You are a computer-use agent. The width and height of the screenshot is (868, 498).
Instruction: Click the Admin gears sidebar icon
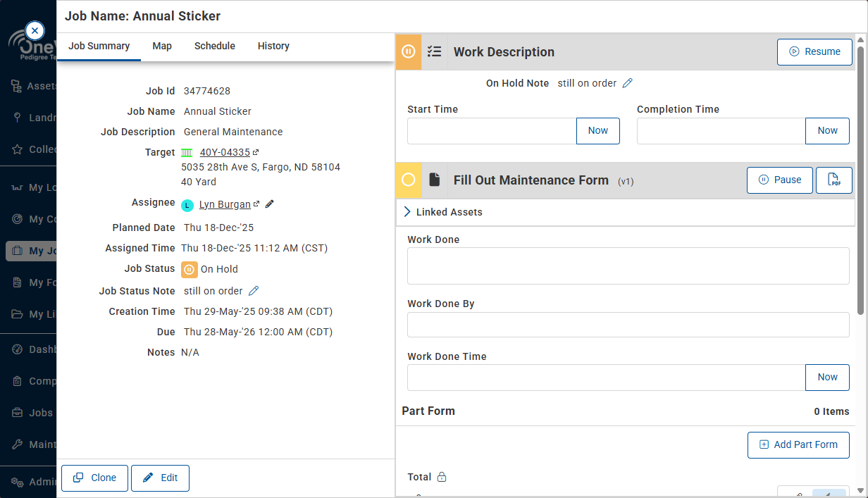pos(17,483)
